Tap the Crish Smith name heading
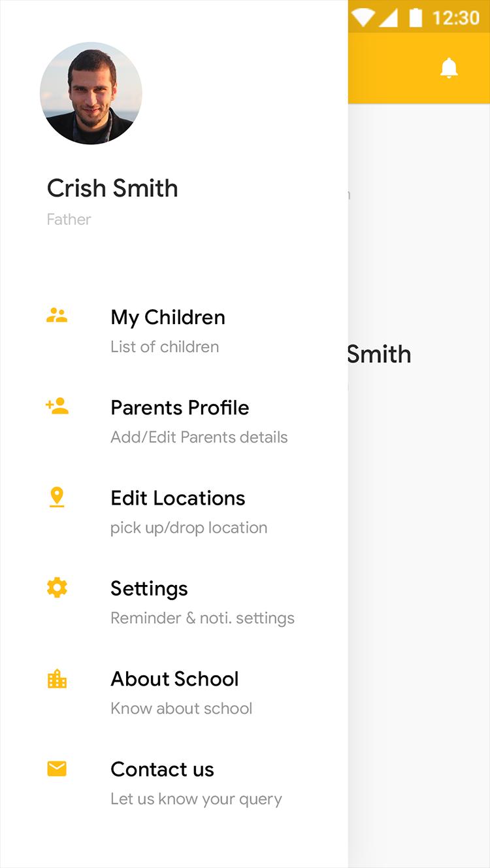 coord(112,188)
